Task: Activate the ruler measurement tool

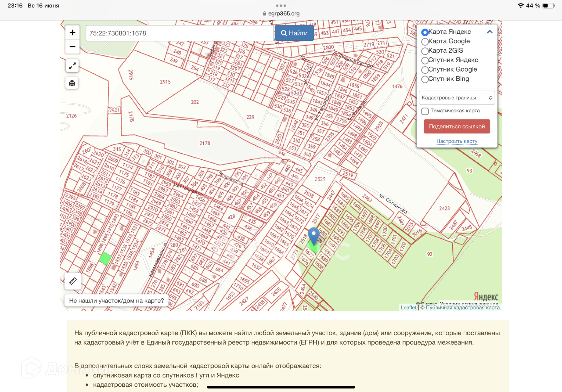Action: click(73, 281)
